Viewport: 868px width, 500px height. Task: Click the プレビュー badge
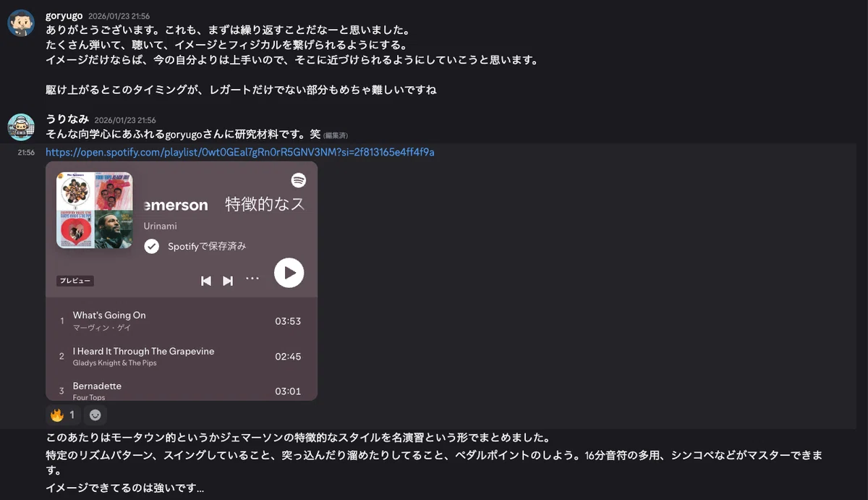point(75,281)
